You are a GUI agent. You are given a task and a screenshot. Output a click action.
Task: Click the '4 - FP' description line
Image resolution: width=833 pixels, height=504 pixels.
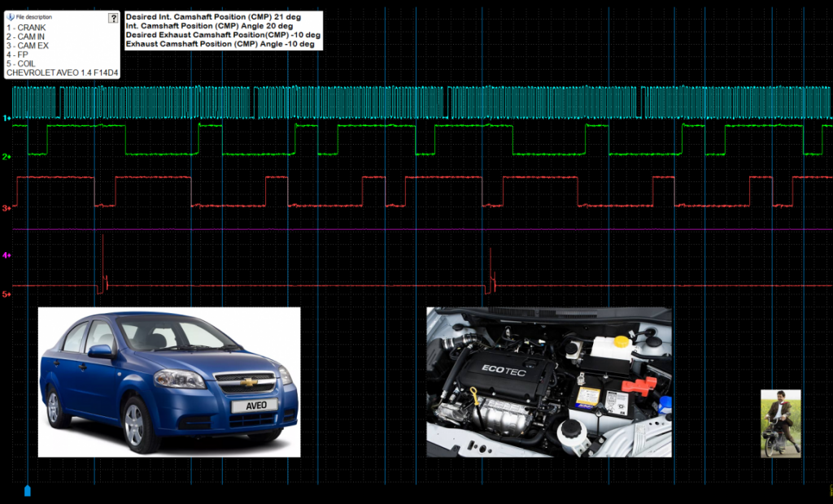[x=17, y=54]
